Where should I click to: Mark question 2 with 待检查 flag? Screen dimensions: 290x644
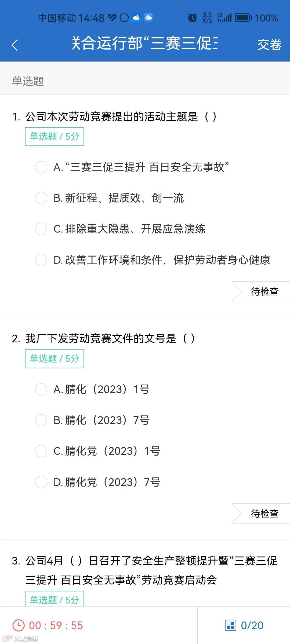[261, 514]
